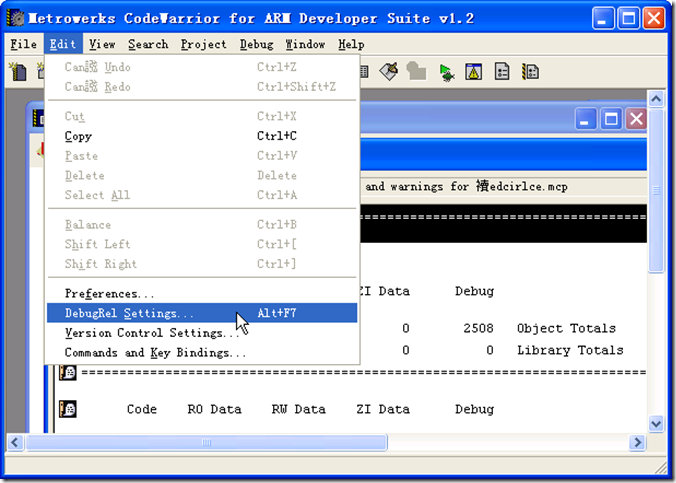Viewport: 676px width, 483px height.
Task: Click the greyed Balance menu entry
Action: click(x=202, y=224)
